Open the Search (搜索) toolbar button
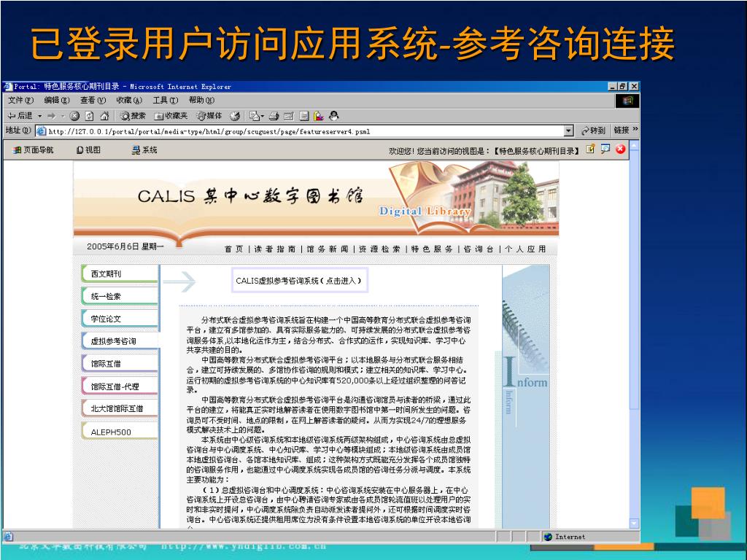 pyautogui.click(x=133, y=116)
